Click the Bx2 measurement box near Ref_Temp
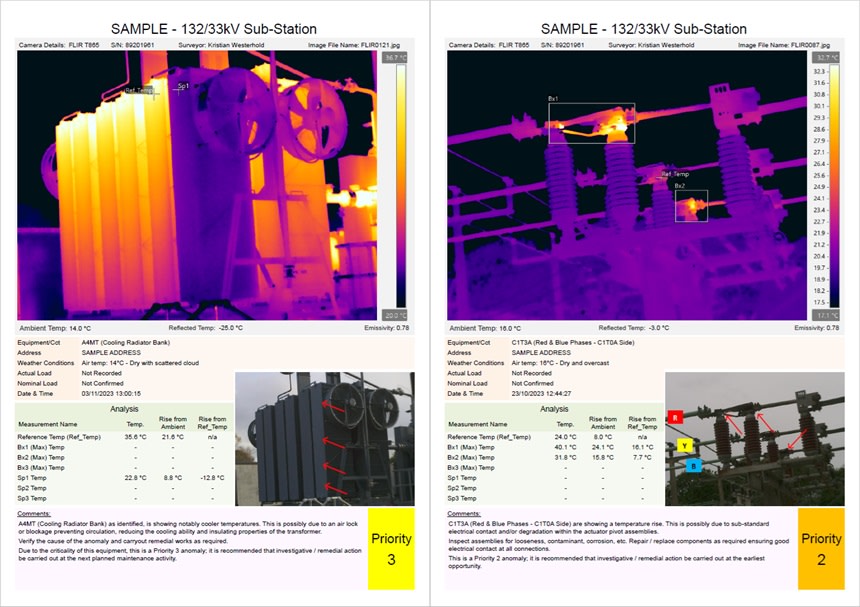The width and height of the screenshot is (860, 607). [691, 206]
